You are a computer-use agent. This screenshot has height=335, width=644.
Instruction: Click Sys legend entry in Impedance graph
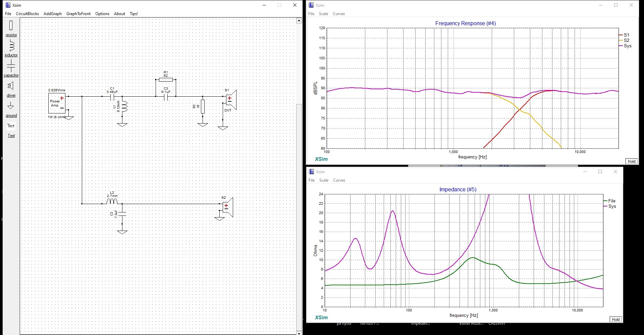[610, 206]
